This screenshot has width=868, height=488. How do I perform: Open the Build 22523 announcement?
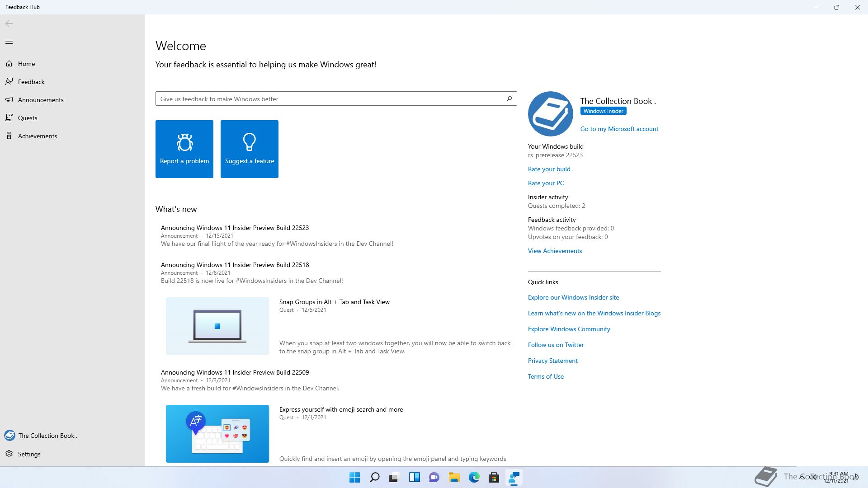coord(235,228)
